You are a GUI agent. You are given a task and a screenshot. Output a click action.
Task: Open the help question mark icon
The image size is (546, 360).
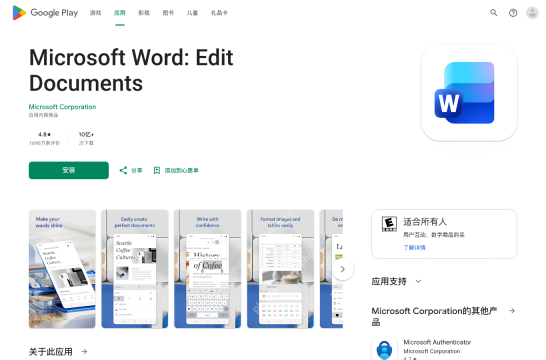513,13
